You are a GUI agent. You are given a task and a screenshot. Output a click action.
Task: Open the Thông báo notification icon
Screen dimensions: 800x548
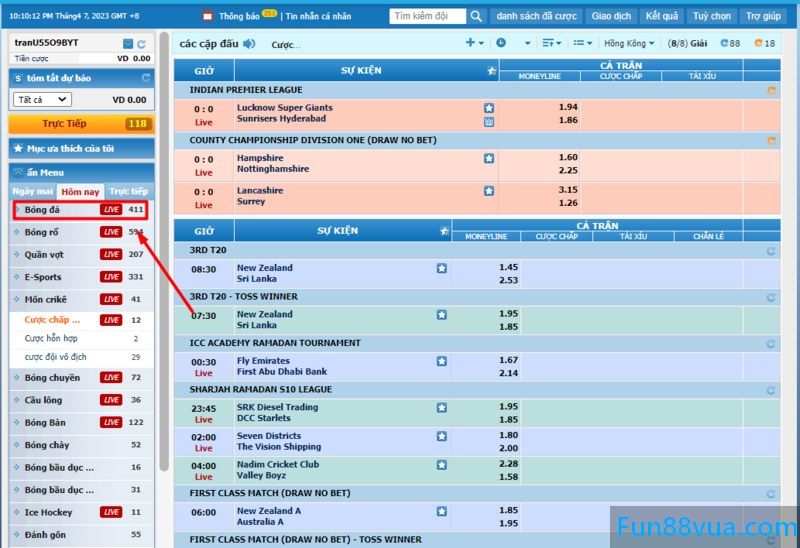(208, 16)
